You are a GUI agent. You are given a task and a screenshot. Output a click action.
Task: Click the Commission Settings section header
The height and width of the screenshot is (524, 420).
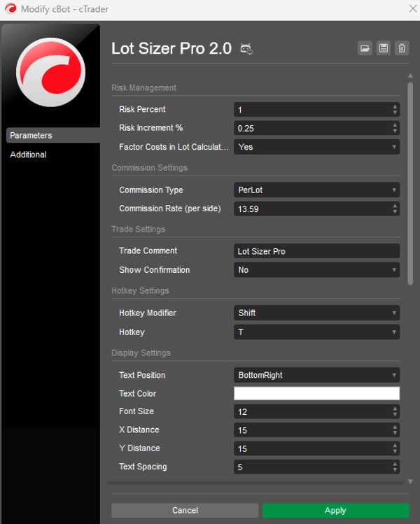coord(150,168)
